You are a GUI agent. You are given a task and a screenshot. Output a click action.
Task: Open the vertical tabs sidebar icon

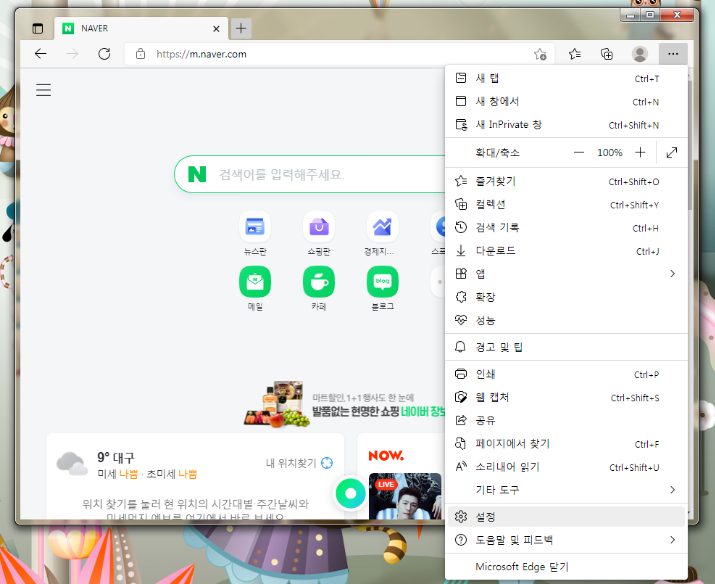[x=38, y=28]
